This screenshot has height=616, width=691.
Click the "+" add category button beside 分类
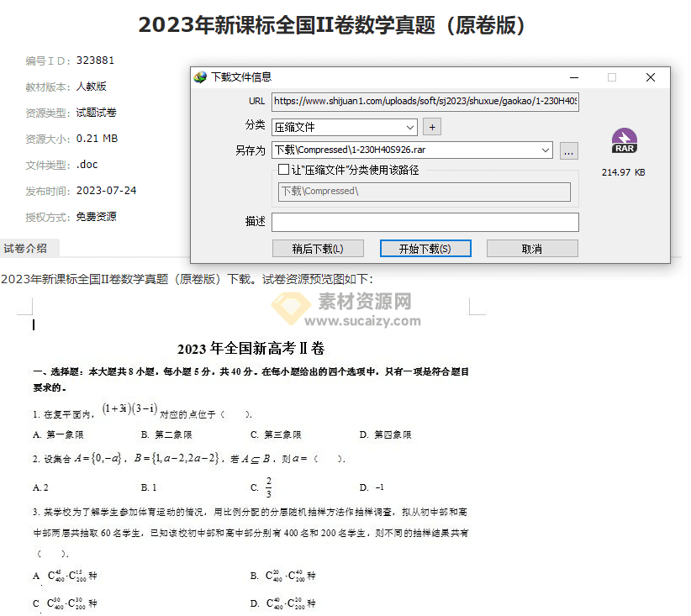[433, 126]
